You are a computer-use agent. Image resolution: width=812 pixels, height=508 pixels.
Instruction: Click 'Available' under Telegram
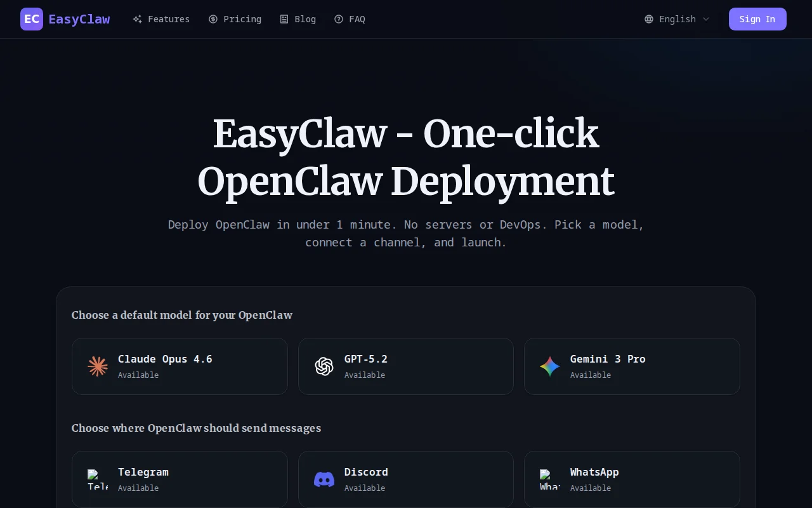click(x=138, y=488)
